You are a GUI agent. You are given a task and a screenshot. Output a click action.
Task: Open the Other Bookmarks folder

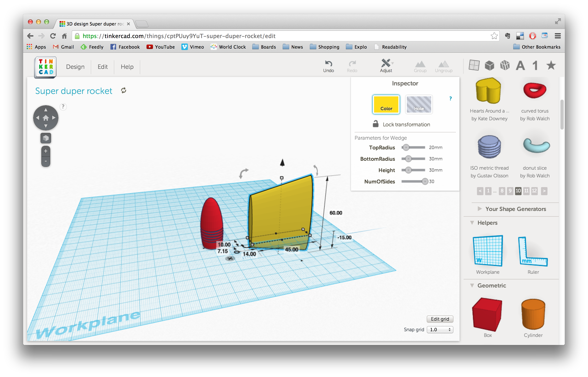click(537, 47)
